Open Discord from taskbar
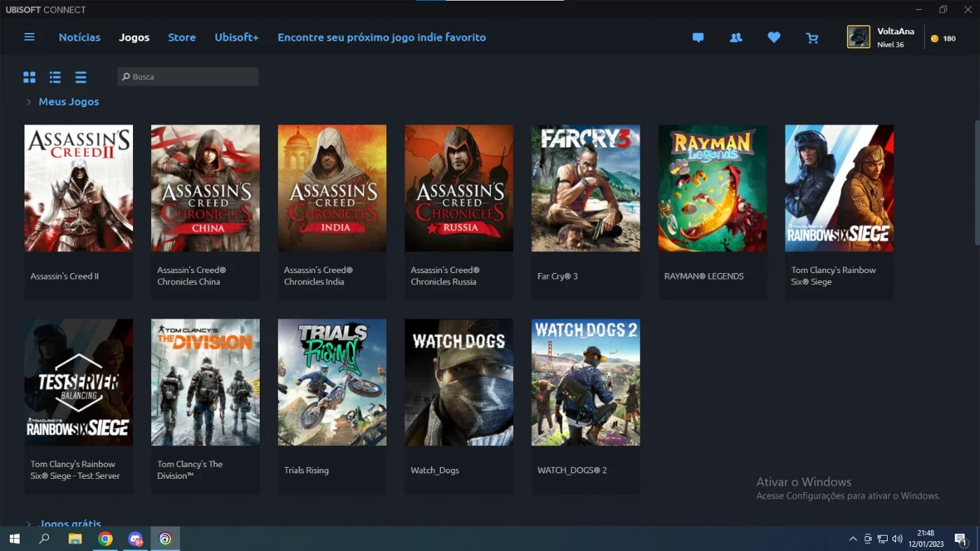This screenshot has width=980, height=551. coord(135,539)
